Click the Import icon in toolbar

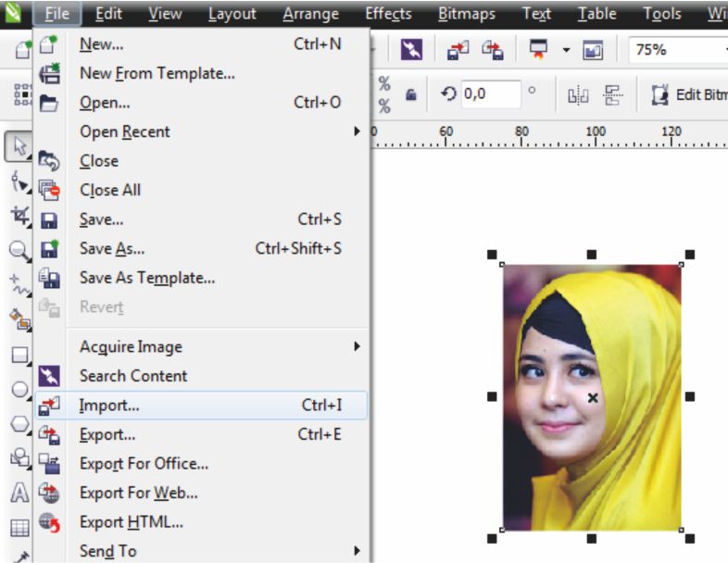click(x=458, y=50)
